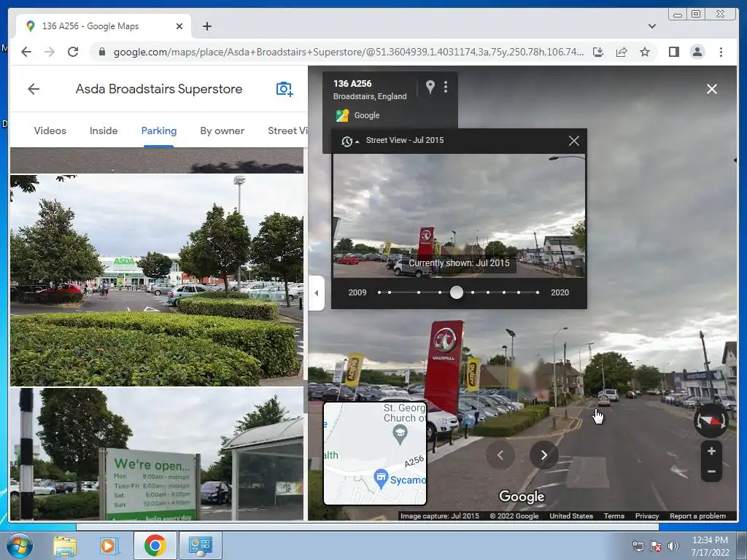Reload the Google Maps page
Screen dimensions: 747x560
[x=72, y=52]
